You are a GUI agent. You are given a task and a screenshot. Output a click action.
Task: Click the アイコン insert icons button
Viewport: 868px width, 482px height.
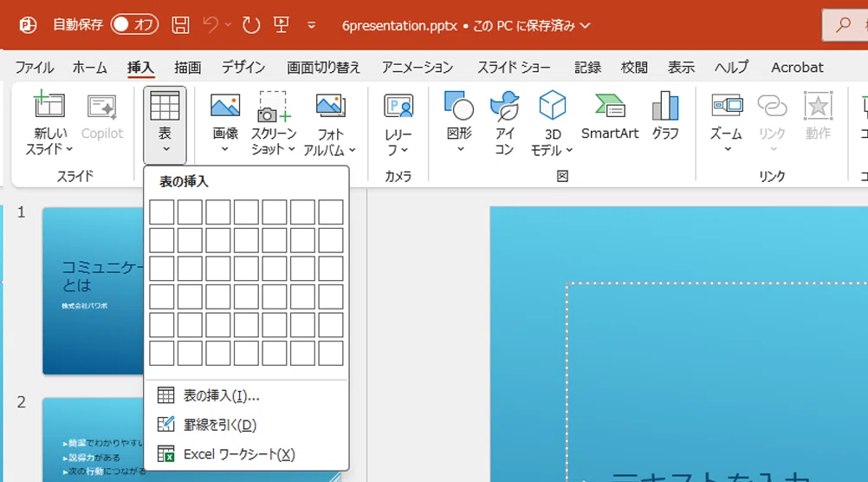pos(504,123)
